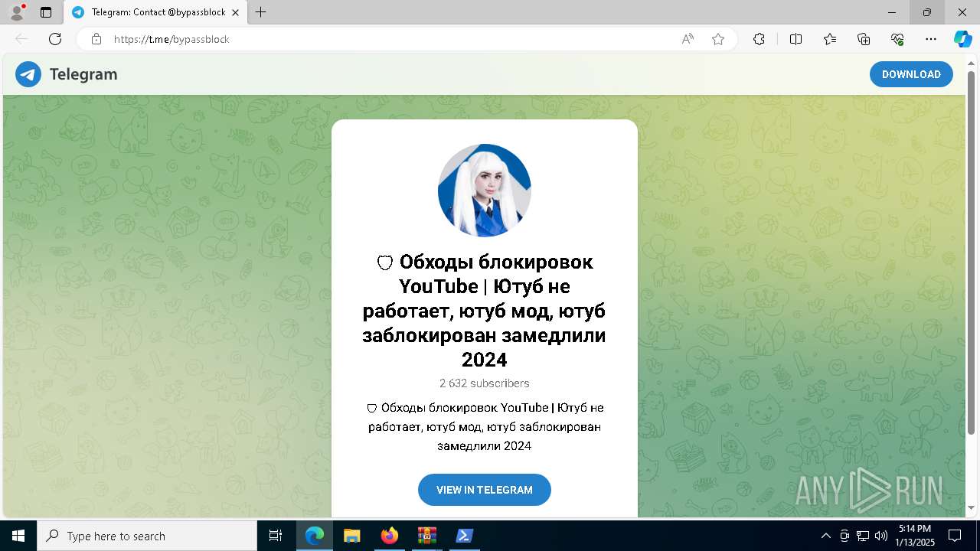
Task: Open the Windows Start menu
Action: point(18,536)
